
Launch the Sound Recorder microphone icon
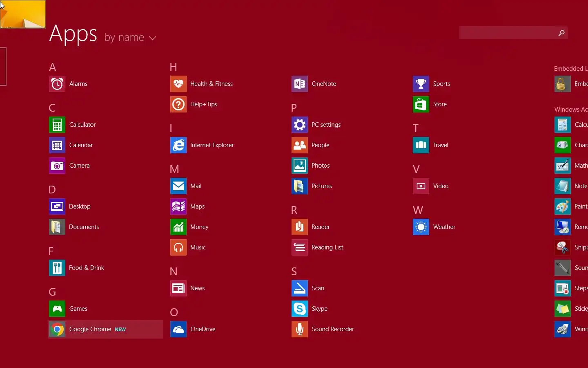(300, 329)
